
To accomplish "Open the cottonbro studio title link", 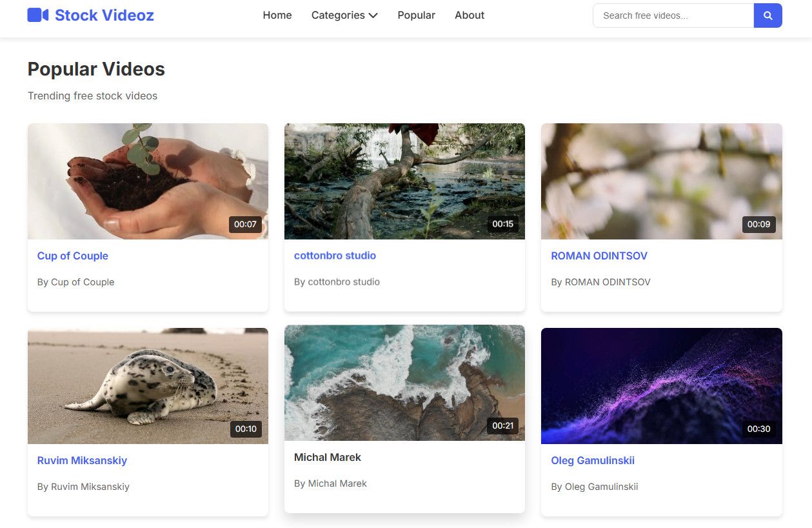I will pyautogui.click(x=335, y=256).
